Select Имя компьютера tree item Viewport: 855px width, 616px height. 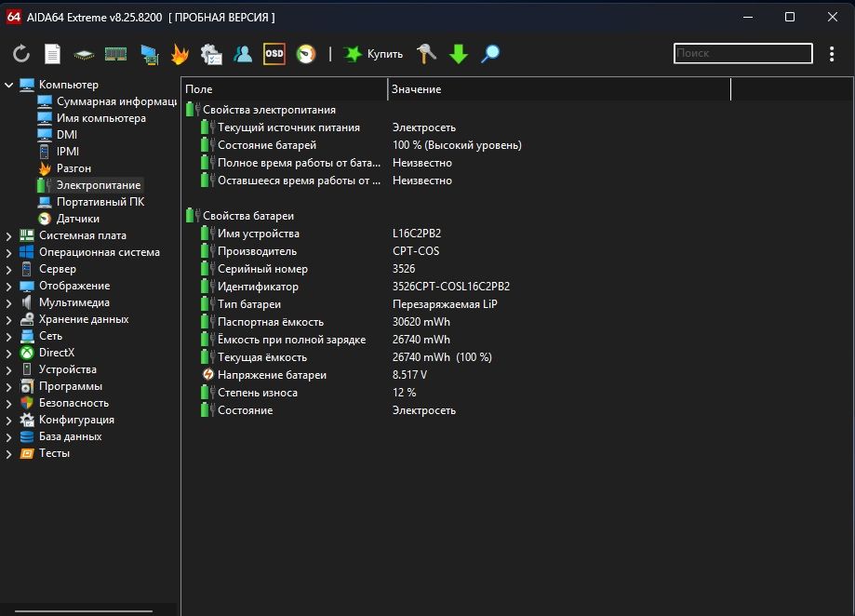91,118
